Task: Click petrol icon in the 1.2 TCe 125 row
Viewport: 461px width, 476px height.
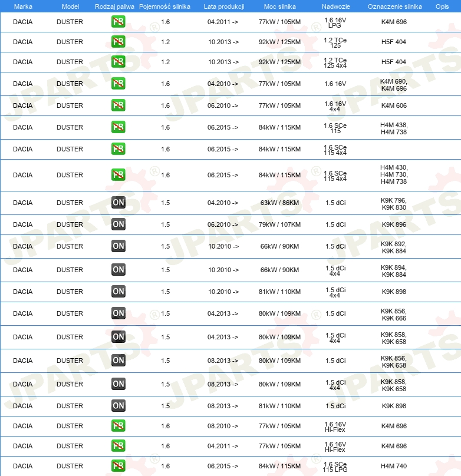Action: 118,42
